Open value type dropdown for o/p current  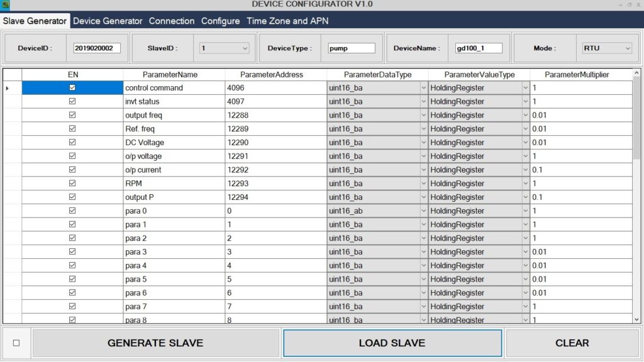pyautogui.click(x=525, y=170)
